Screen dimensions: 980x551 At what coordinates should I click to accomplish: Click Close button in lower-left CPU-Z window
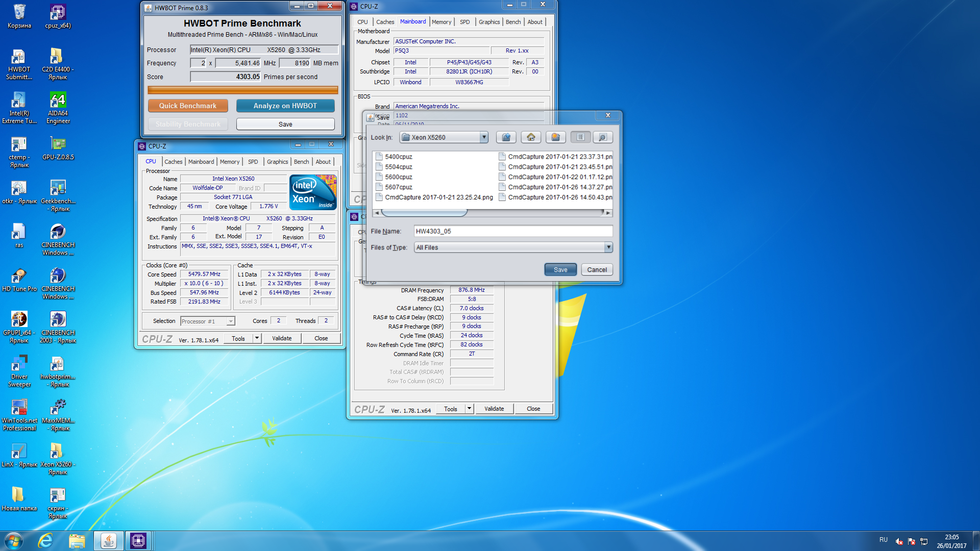[321, 338]
